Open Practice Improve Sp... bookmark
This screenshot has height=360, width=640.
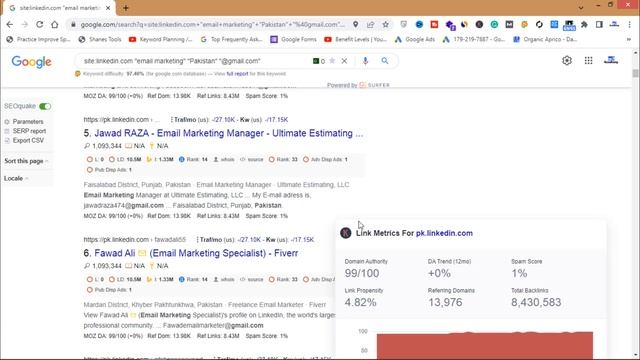pyautogui.click(x=39, y=40)
